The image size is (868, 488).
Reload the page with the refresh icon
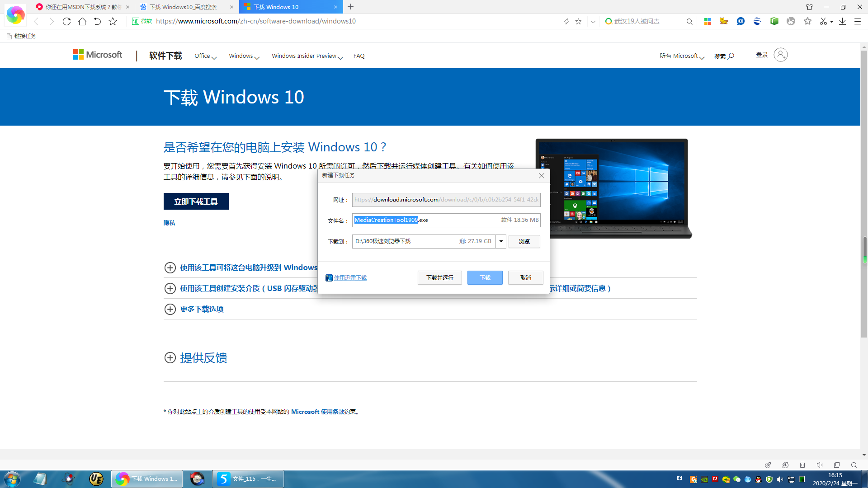pyautogui.click(x=67, y=21)
